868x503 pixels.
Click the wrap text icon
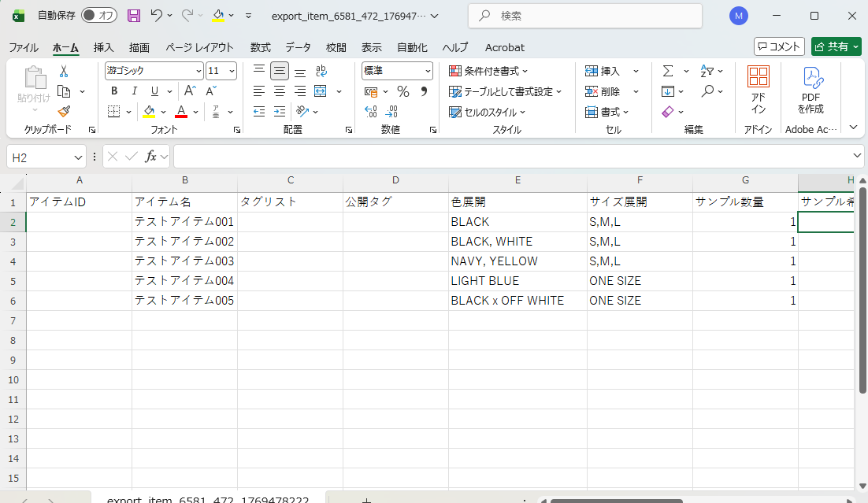(321, 71)
